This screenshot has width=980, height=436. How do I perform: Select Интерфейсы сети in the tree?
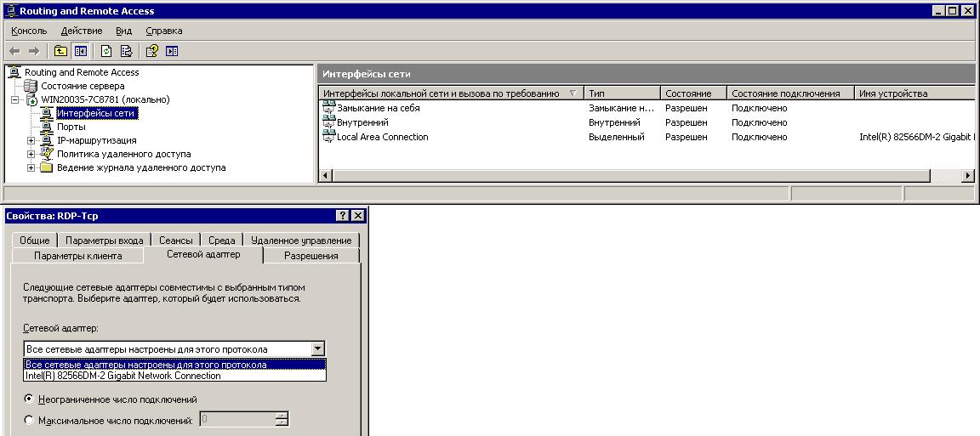pos(96,113)
